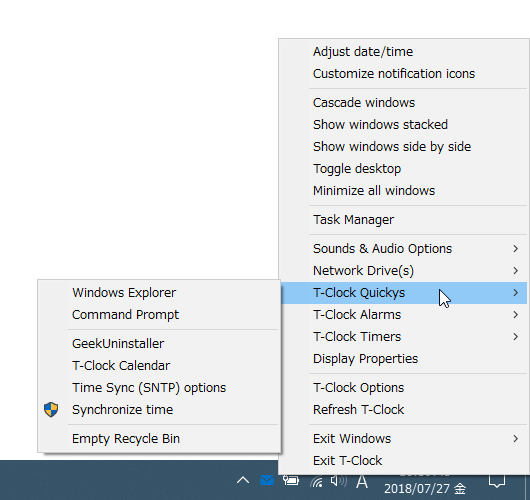The image size is (530, 500).
Task: Expand the Sounds & Audio Options submenu arrow
Action: pos(515,249)
